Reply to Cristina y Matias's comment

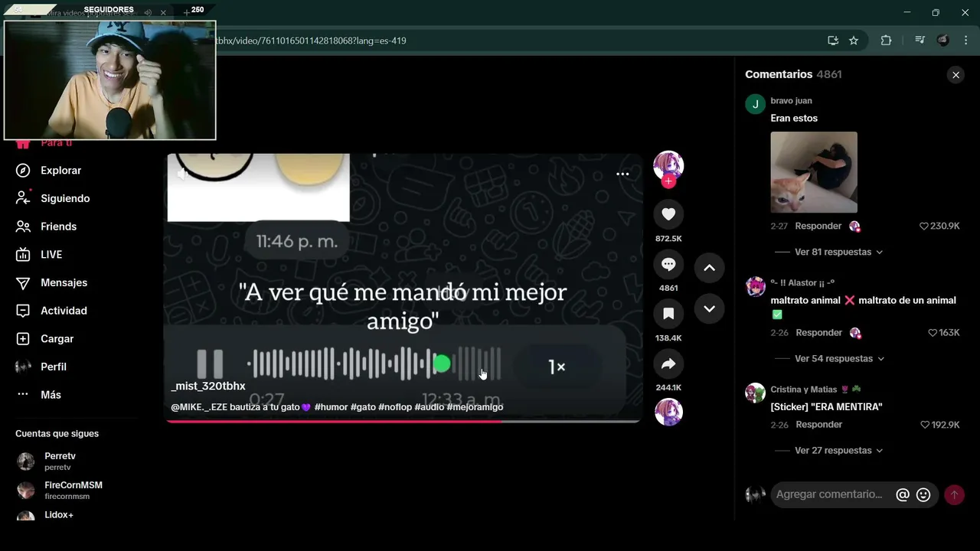(x=818, y=425)
